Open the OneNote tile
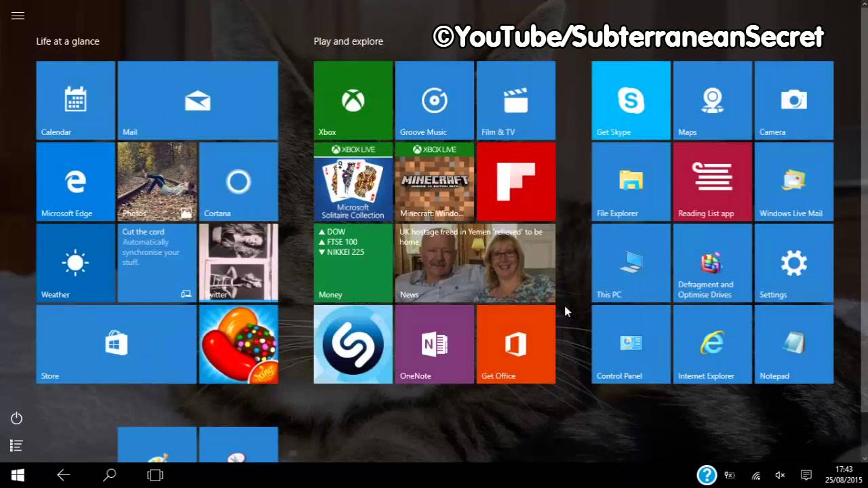The height and width of the screenshot is (488, 868). pyautogui.click(x=434, y=344)
